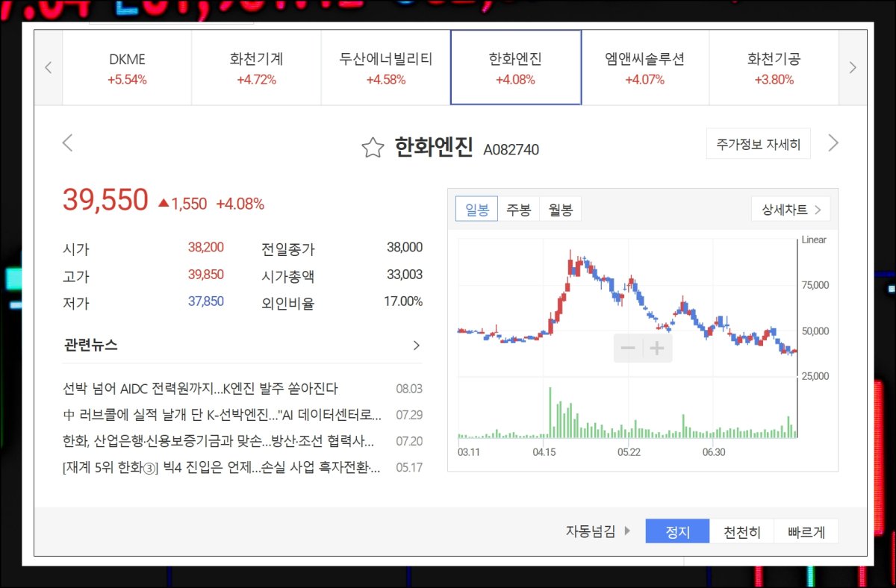Screen dimensions: 896x588
Task: Go to previous stock with left chevron
Action: (67, 143)
